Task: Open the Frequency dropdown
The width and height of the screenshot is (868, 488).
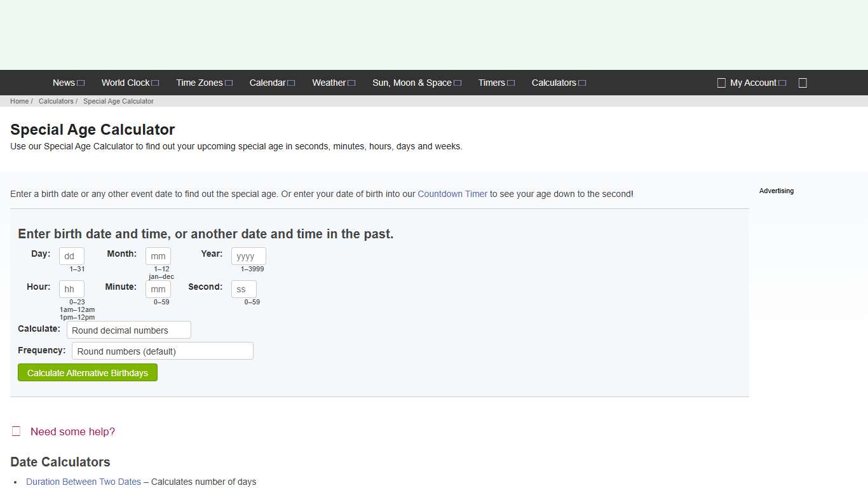Action: coord(163,351)
